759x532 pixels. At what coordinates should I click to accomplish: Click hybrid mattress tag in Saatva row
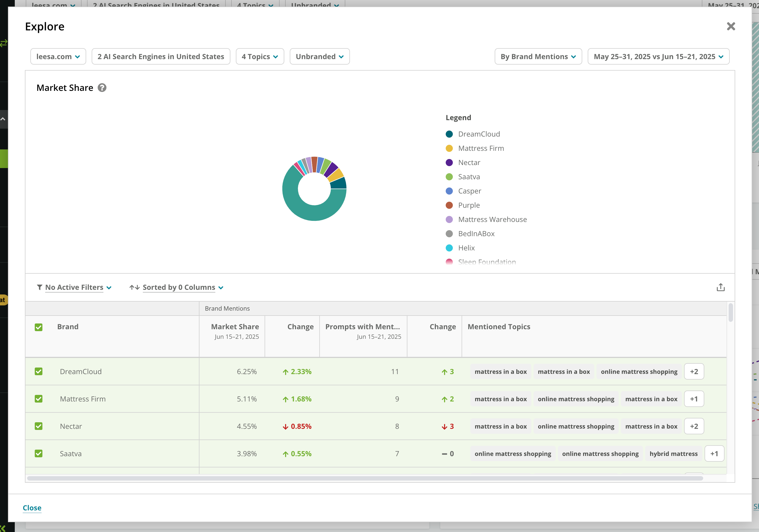673,454
